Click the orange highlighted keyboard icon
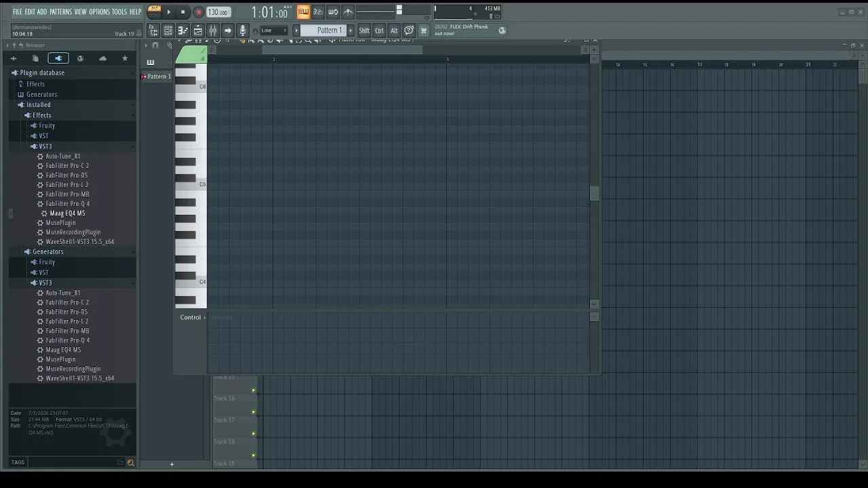Screen dimensions: 868x488 pyautogui.click(x=303, y=12)
